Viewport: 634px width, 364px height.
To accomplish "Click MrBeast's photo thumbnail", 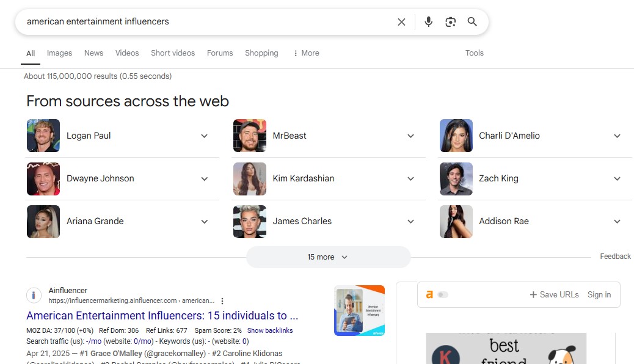I will point(249,136).
